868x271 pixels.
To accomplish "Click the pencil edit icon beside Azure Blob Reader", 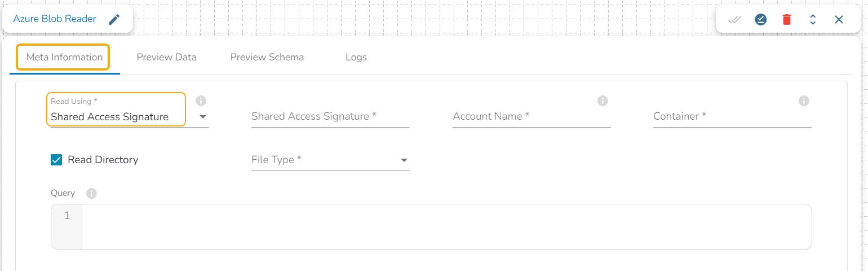I will [x=114, y=20].
